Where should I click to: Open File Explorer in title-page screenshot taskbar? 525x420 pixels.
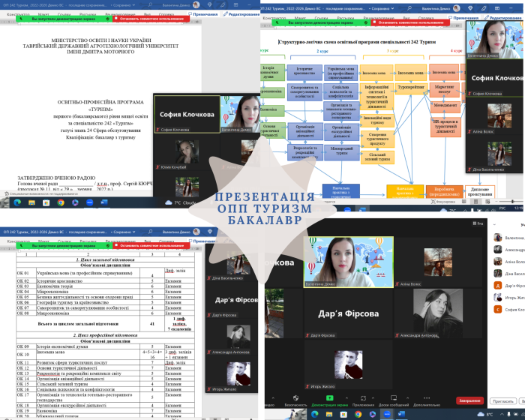(31, 202)
